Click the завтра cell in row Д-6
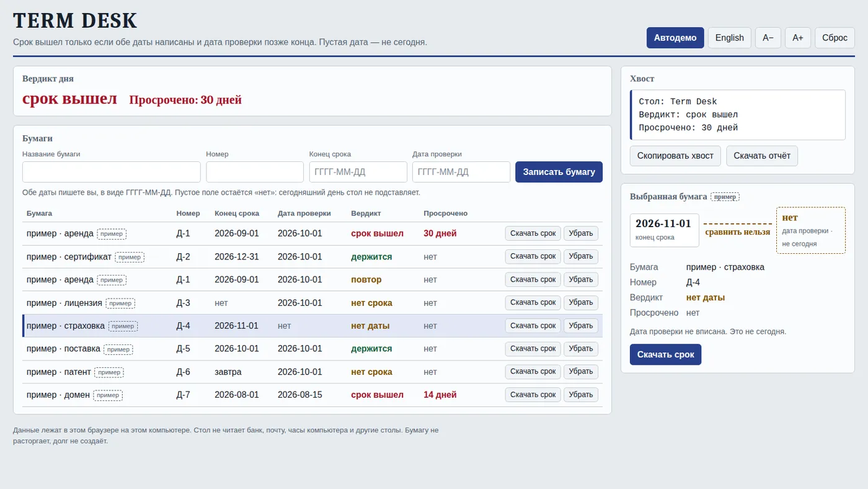 point(228,372)
